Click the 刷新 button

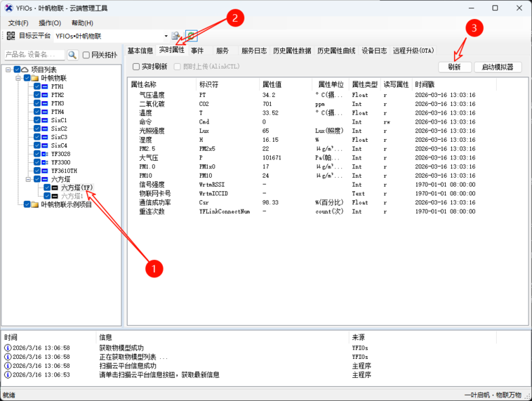[x=454, y=67]
